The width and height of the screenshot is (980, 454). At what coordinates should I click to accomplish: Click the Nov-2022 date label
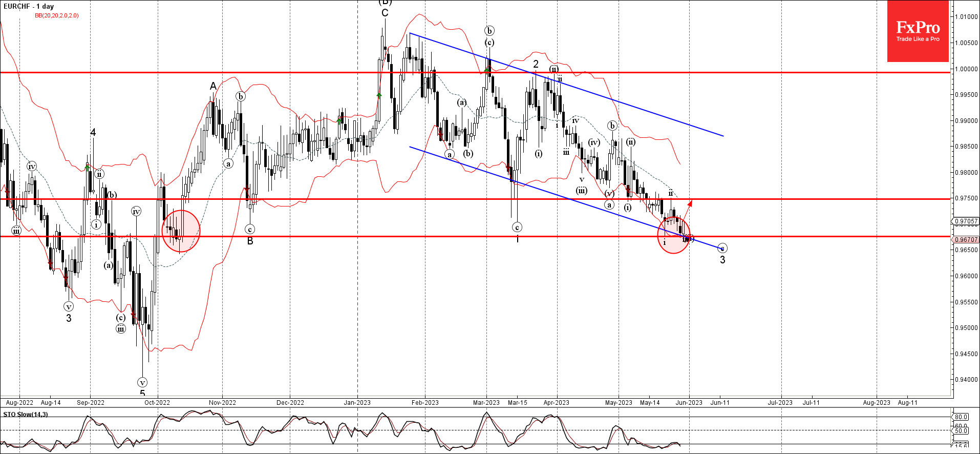(223, 403)
